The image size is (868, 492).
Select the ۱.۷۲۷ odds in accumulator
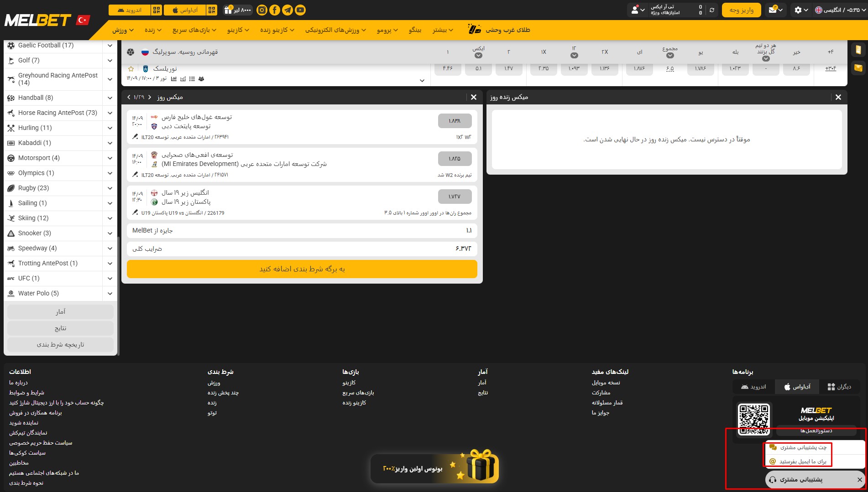pos(455,197)
